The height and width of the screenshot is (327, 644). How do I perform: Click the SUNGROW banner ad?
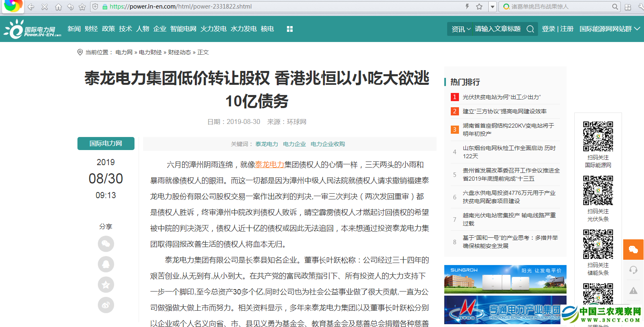[505, 279]
